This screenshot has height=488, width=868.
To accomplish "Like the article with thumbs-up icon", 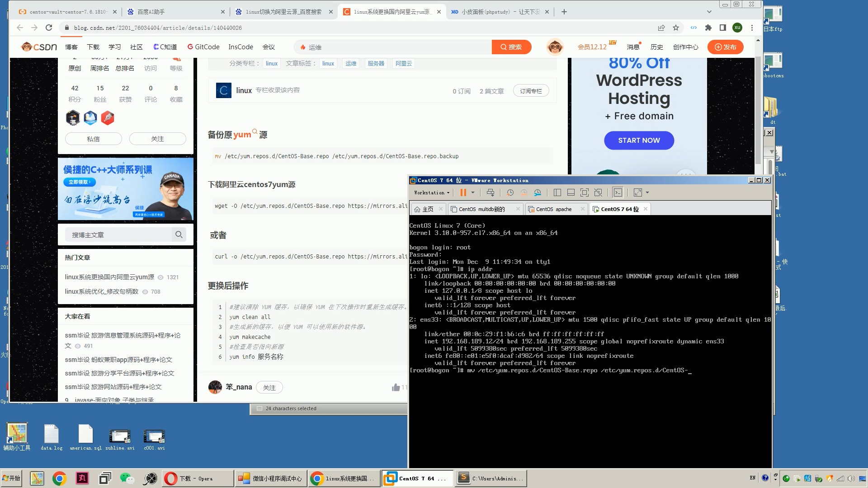I will (396, 387).
